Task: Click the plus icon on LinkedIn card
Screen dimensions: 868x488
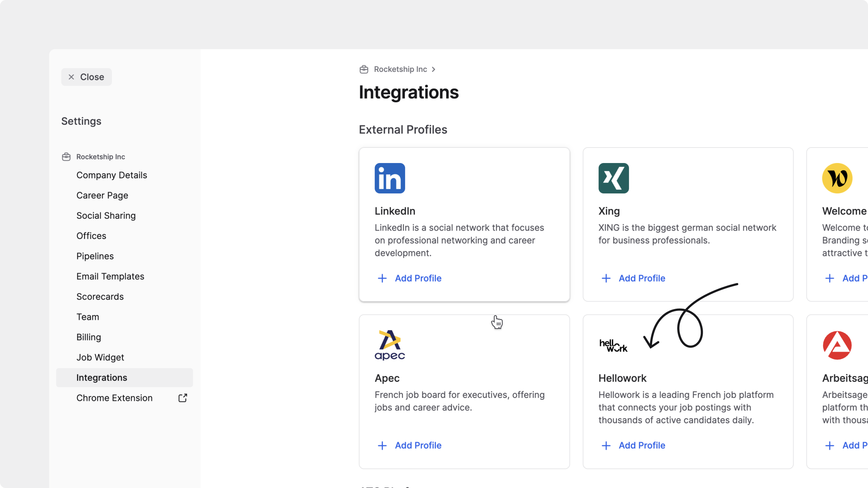Action: tap(382, 278)
